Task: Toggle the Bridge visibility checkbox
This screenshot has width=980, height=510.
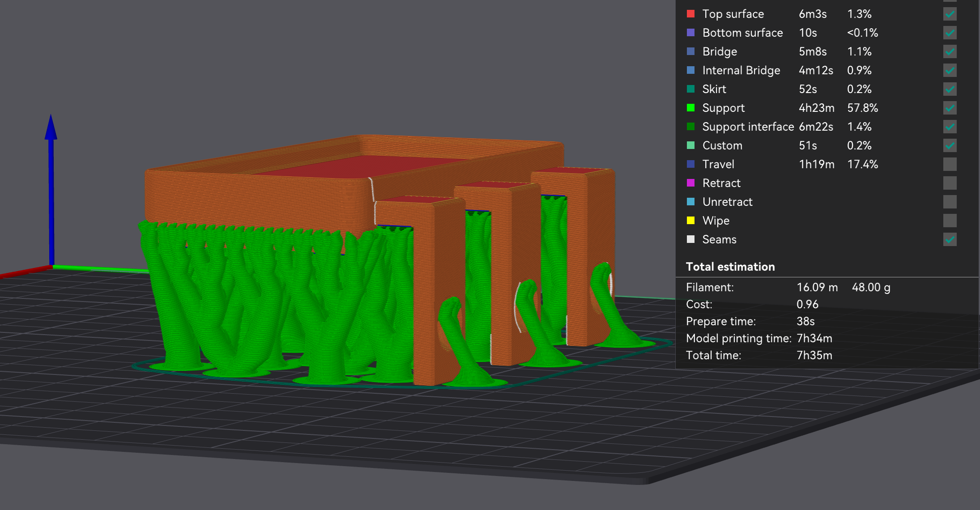Action: point(950,52)
